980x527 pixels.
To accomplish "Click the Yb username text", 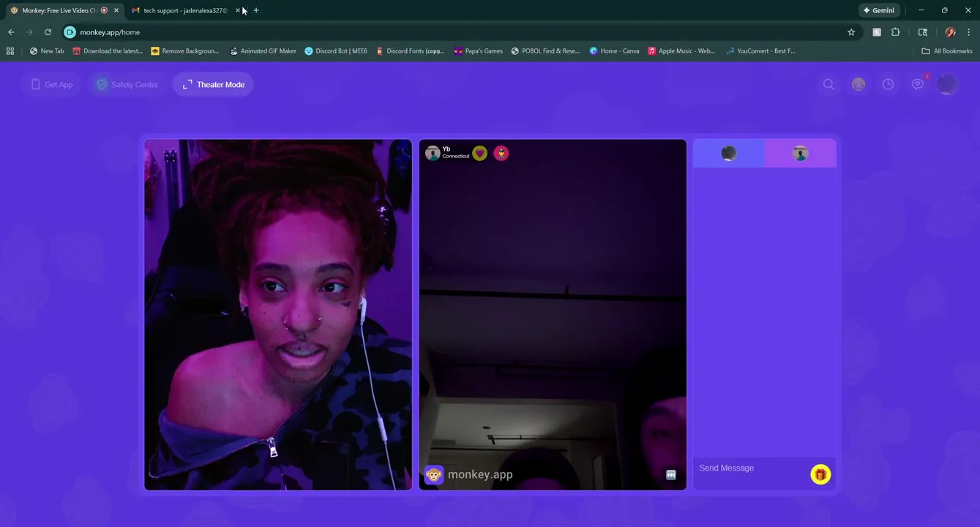I will [x=446, y=149].
